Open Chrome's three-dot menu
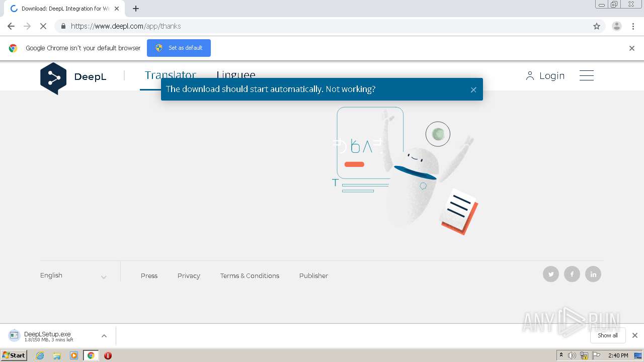Viewport: 644px width, 362px height. [633, 26]
